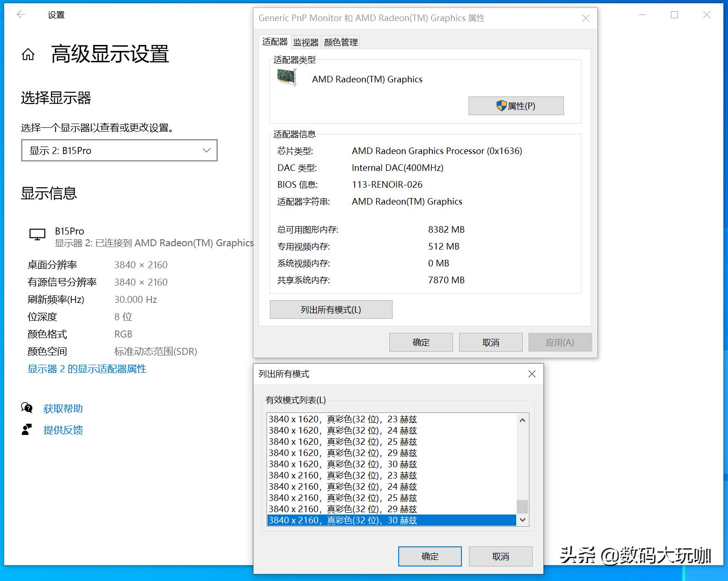
Task: Click the monitor icon beside B15Pro
Action: 37,234
